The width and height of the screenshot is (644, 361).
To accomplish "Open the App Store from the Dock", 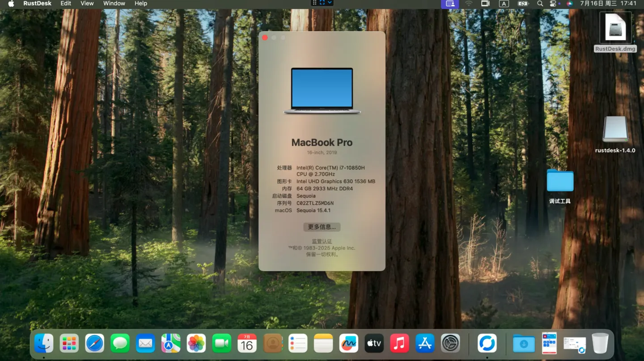I will [425, 343].
